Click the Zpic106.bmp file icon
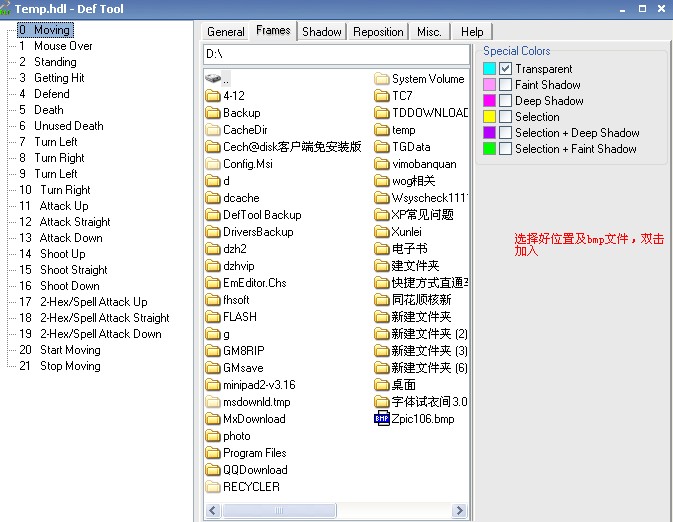Viewport: 673px width, 522px height. pyautogui.click(x=381, y=419)
